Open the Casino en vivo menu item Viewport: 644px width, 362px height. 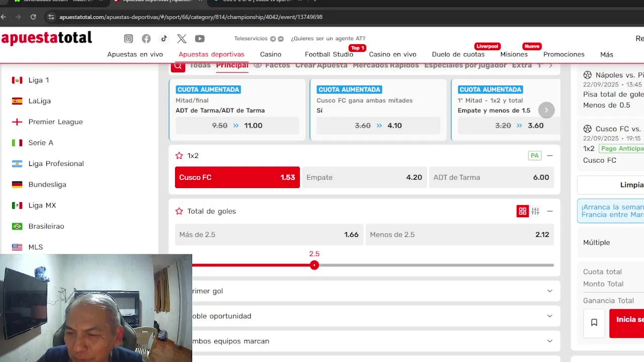392,54
